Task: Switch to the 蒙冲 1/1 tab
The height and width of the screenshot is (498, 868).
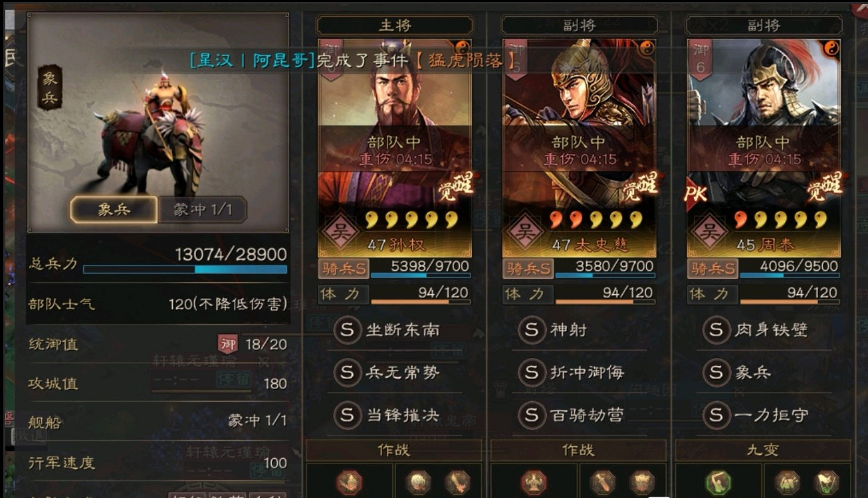Action: point(202,210)
